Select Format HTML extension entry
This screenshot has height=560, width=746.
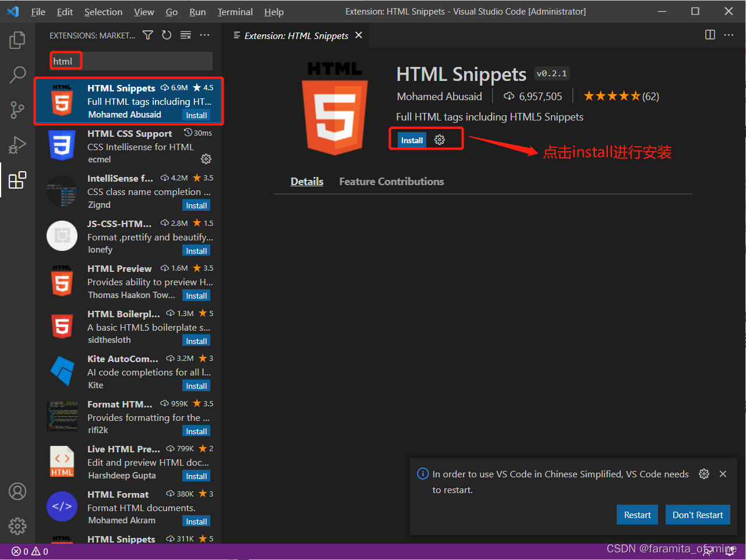[128, 417]
